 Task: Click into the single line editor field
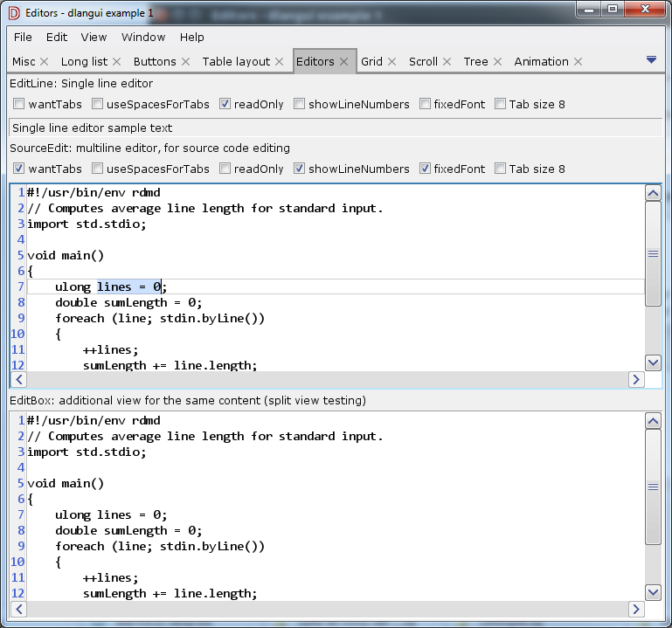pyautogui.click(x=332, y=128)
